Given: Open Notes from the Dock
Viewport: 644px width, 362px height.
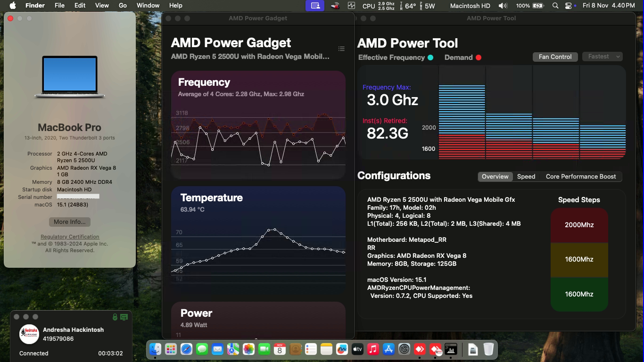Looking at the screenshot, I should click(x=326, y=349).
